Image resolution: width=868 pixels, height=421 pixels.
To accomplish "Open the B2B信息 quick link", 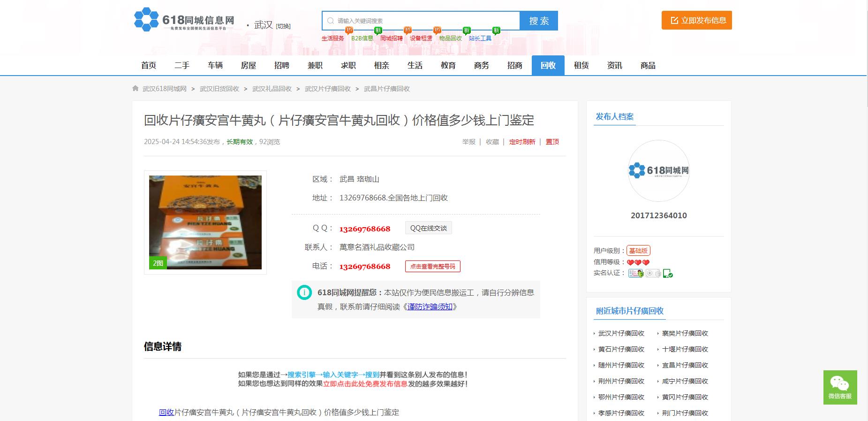I will [362, 38].
